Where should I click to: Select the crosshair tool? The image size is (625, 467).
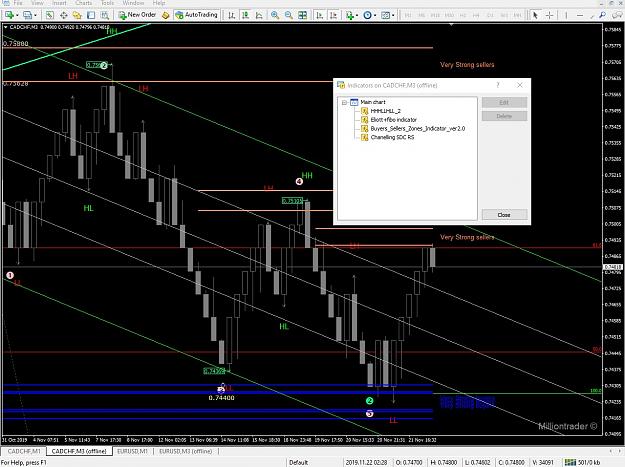tap(549, 15)
